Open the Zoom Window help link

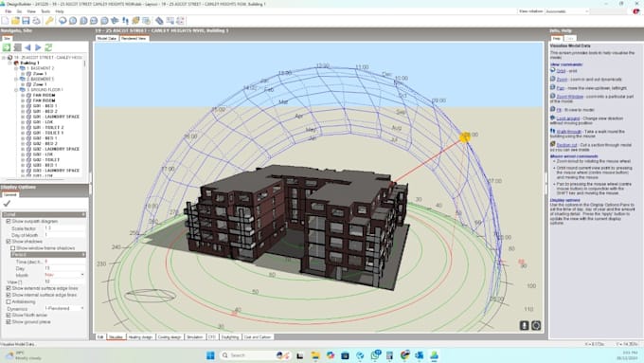click(x=570, y=97)
